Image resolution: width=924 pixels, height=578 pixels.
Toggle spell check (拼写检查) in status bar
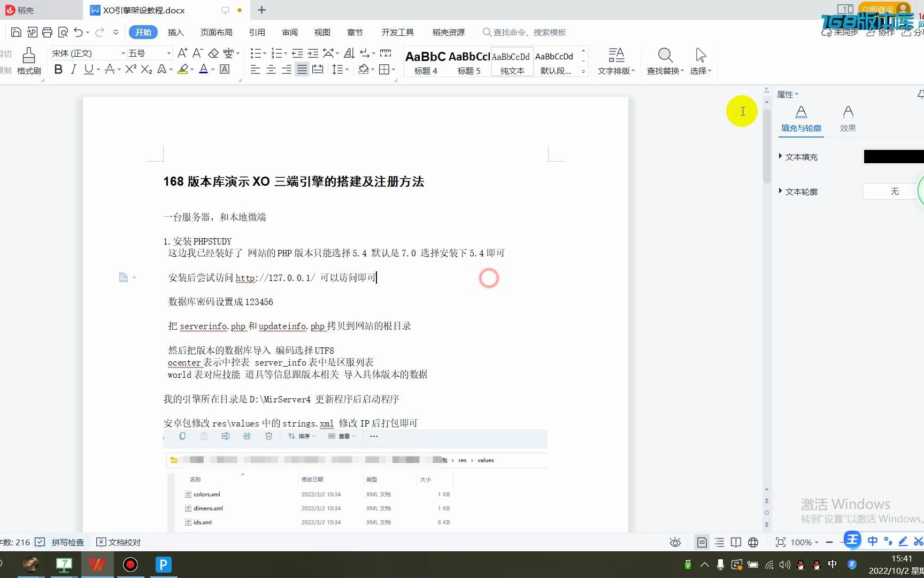tap(59, 542)
